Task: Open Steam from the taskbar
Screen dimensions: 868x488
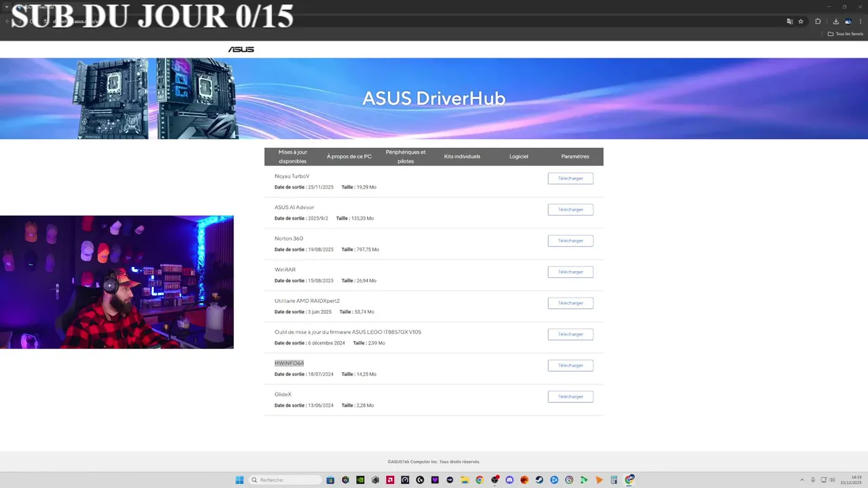Action: coord(539,480)
